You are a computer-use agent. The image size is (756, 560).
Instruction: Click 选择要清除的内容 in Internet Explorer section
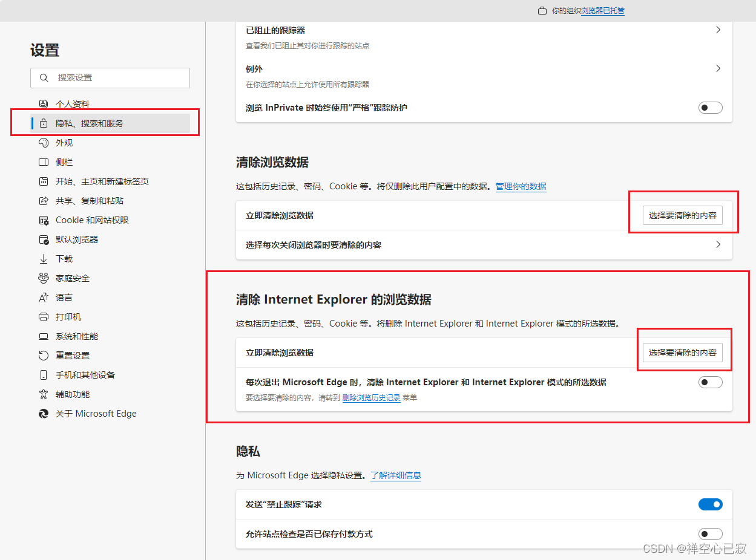click(682, 353)
